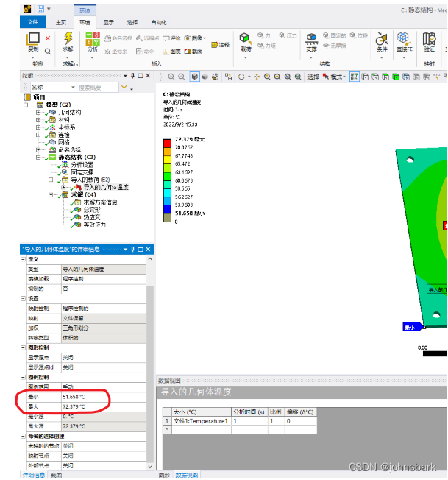Click the 复制 (Duplicate) icon in ribbon
This screenshot has width=448, height=480.
(33, 40)
